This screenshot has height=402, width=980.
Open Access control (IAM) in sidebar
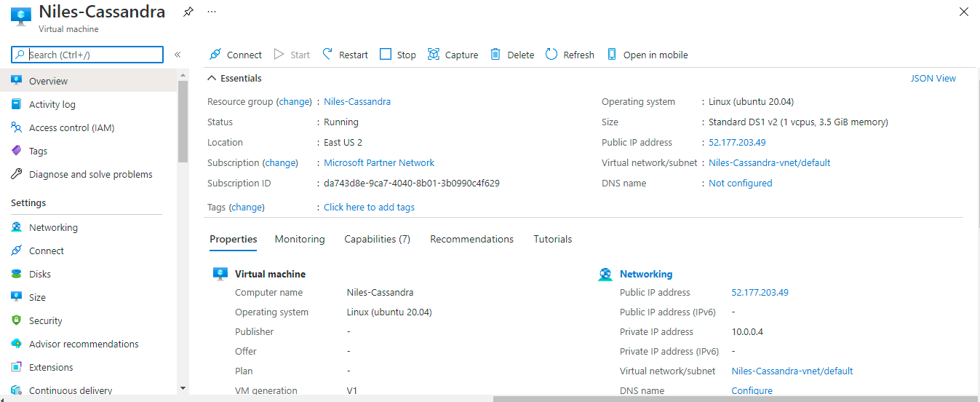point(71,128)
